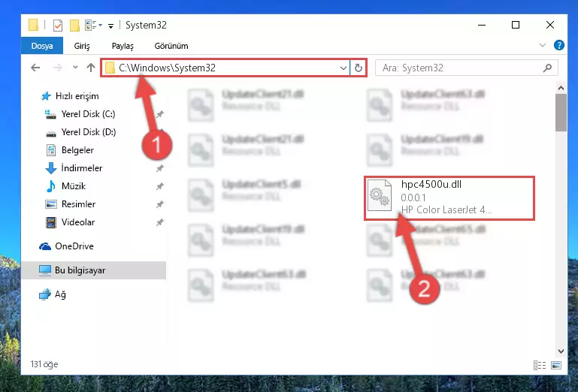Open the blue Help question mark icon

559,45
